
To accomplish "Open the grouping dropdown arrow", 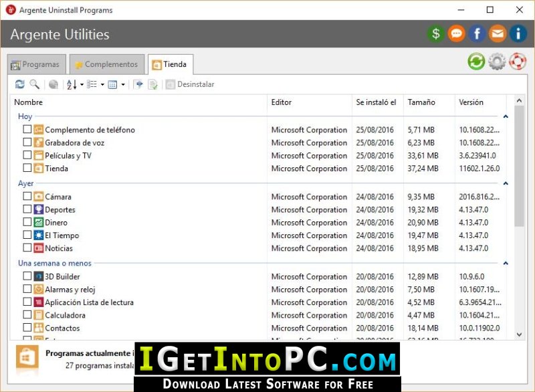I will pos(102,84).
